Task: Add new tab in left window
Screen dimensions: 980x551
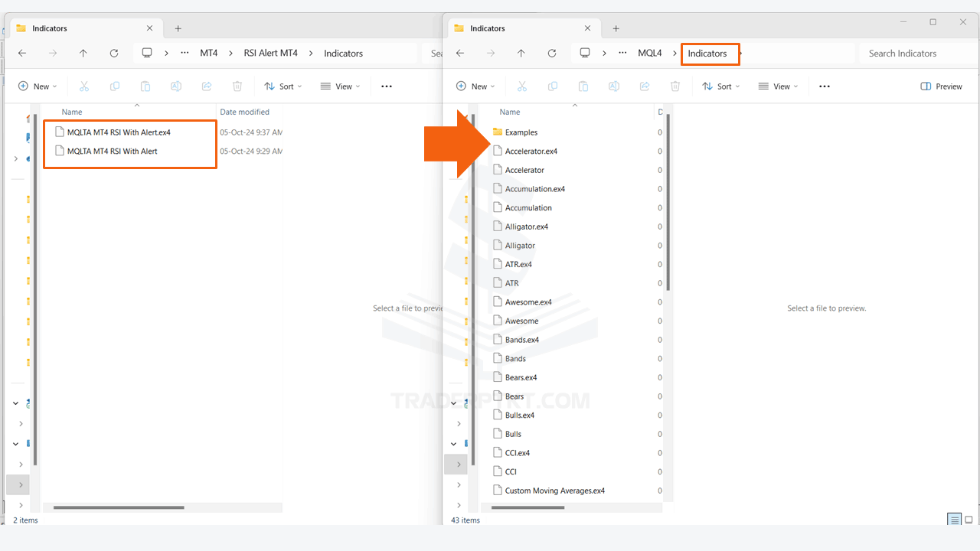Action: click(x=178, y=28)
